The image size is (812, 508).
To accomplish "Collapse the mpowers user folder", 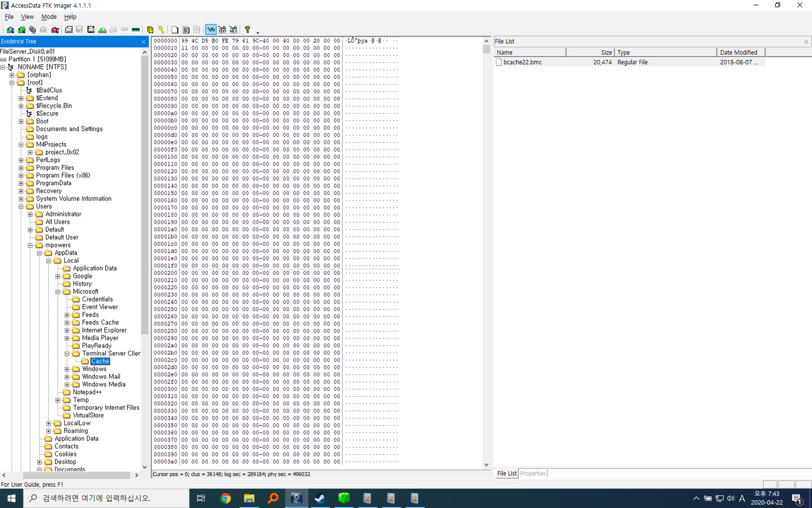I will (30, 245).
